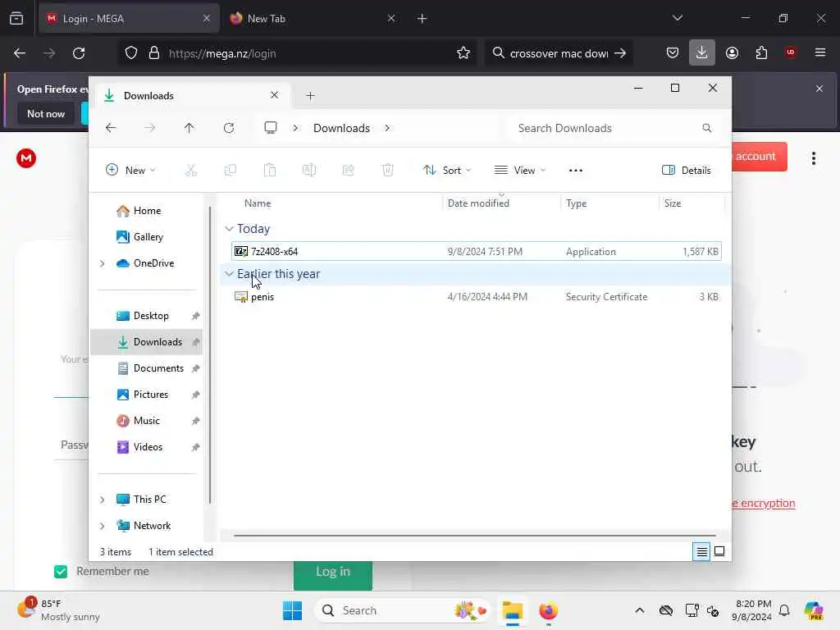840x630 pixels.
Task: Click the Delete trash icon in Explorer
Action: pos(388,171)
